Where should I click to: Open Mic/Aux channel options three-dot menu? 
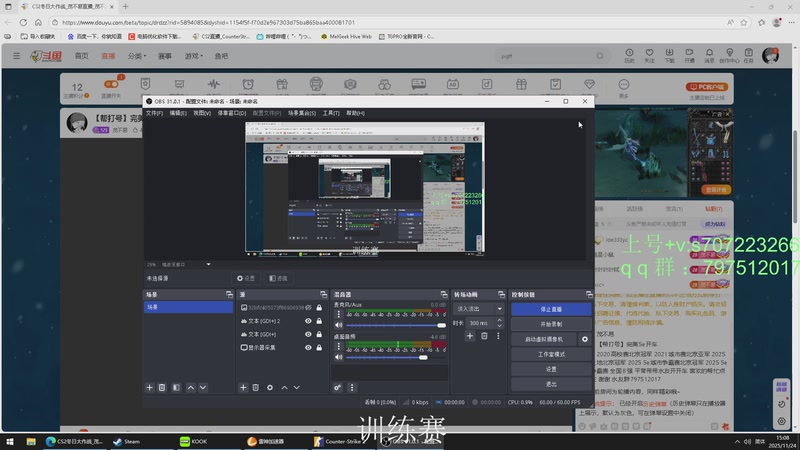point(338,314)
